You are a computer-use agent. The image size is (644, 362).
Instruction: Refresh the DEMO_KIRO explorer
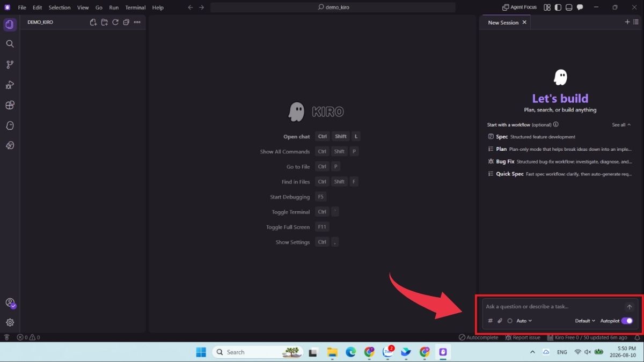tap(115, 23)
